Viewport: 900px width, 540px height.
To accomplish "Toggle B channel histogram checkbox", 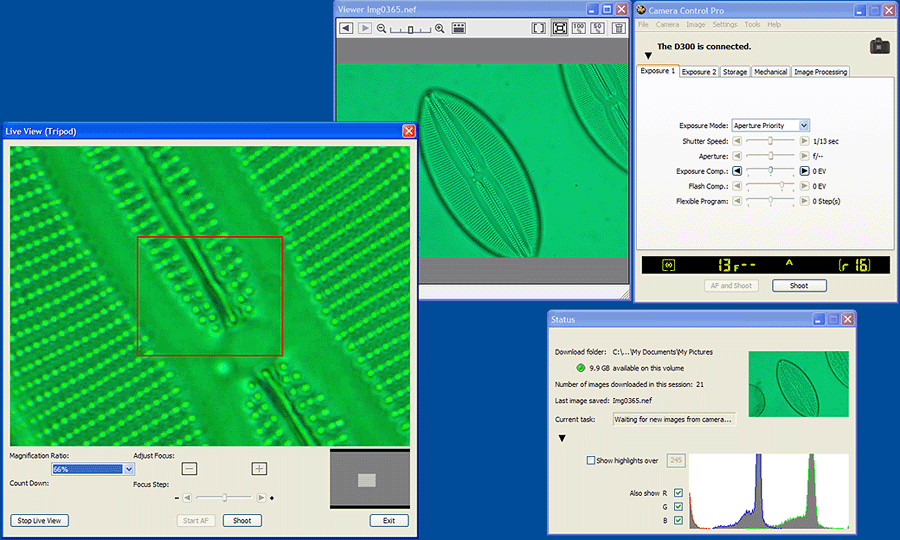I will (x=678, y=520).
